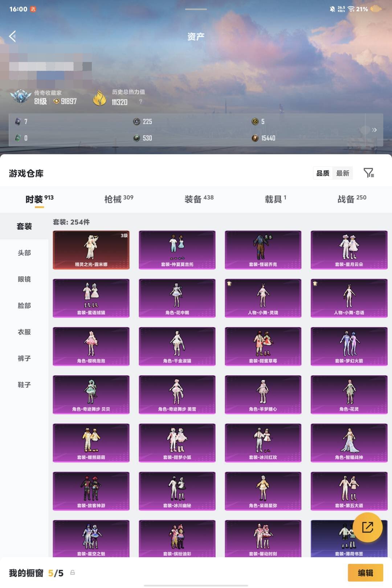392x588 pixels.
Task: Tap the 传奇收藏家 badge emblem
Action: 21,97
